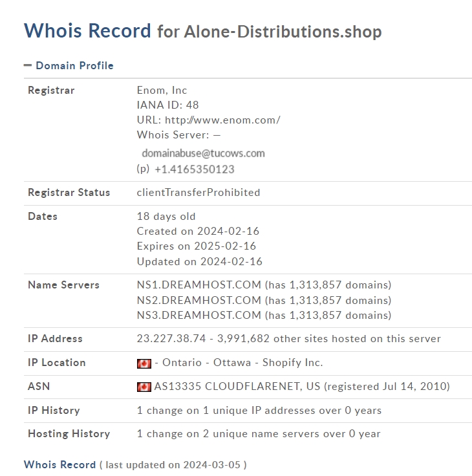Click the phone number +1.4165350123
The image size is (472, 476).
[x=195, y=169]
